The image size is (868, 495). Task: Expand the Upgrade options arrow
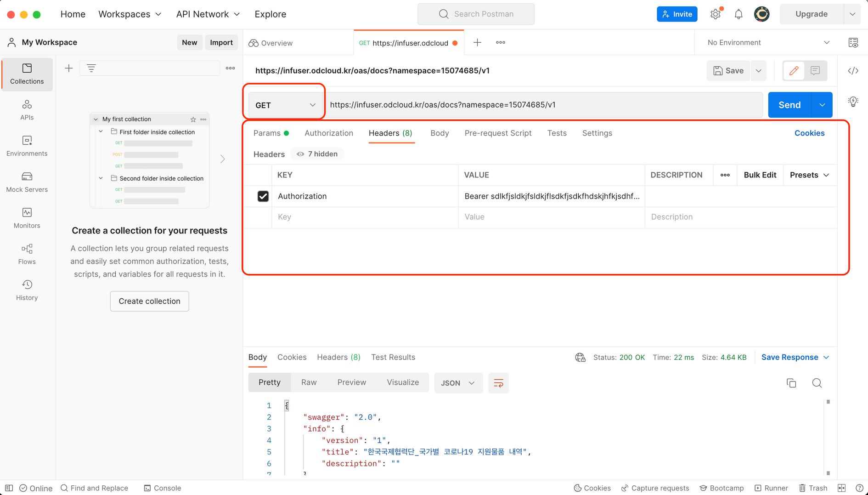853,14
